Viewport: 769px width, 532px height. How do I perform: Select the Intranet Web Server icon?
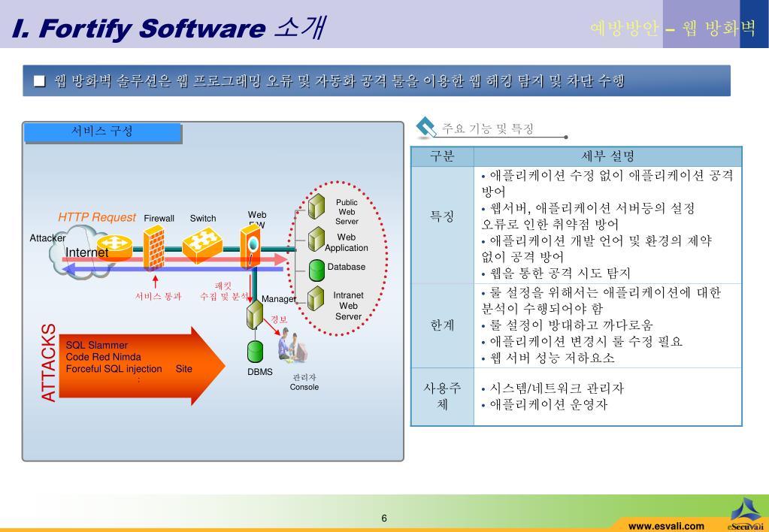[316, 298]
